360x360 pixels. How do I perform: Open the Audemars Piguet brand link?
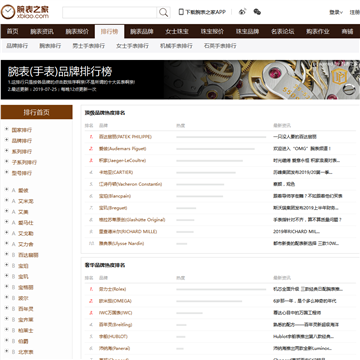pos(122,149)
